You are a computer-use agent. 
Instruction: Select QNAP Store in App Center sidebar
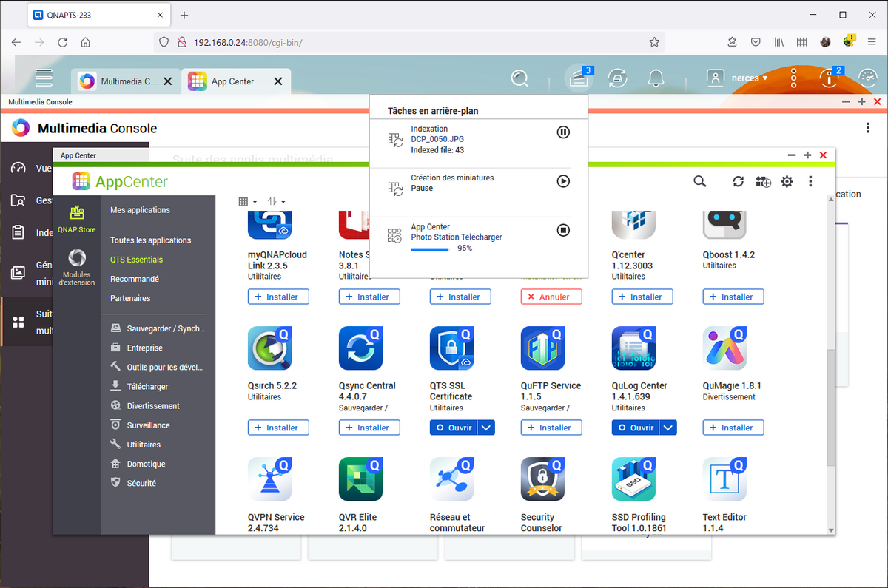77,220
